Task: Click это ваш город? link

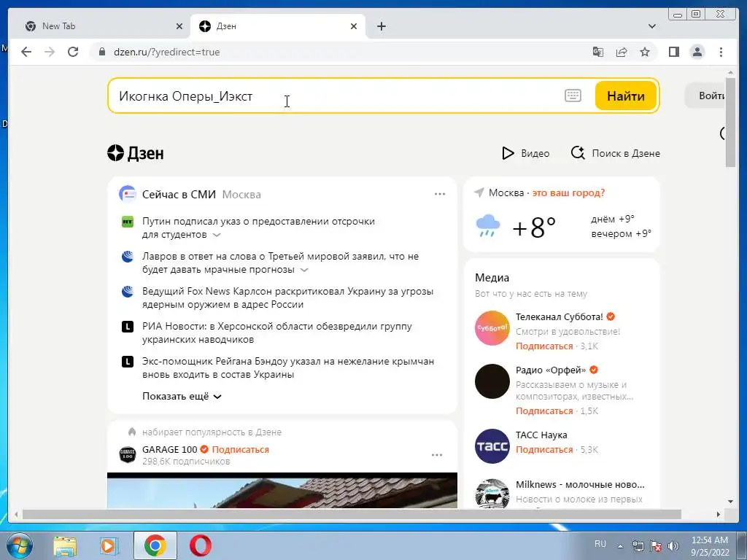Action: tap(568, 192)
